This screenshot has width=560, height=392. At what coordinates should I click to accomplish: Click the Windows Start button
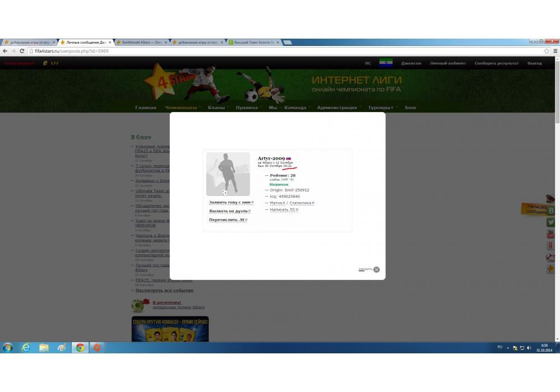pyautogui.click(x=8, y=348)
